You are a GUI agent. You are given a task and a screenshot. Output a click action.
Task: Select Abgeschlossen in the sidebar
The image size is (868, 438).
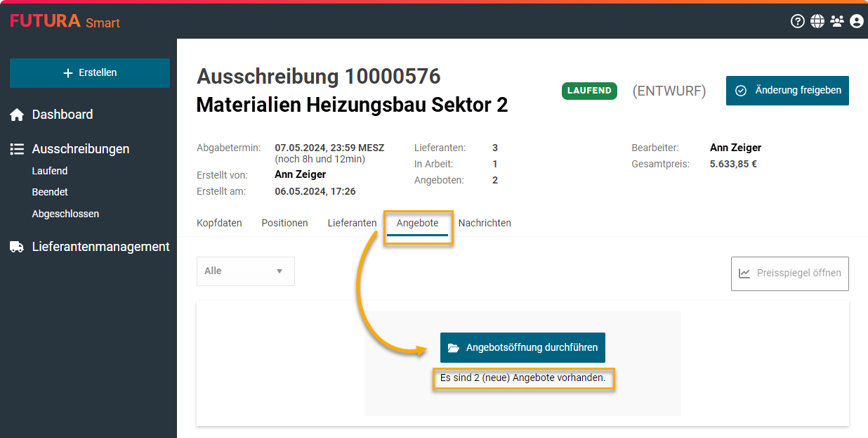click(65, 214)
